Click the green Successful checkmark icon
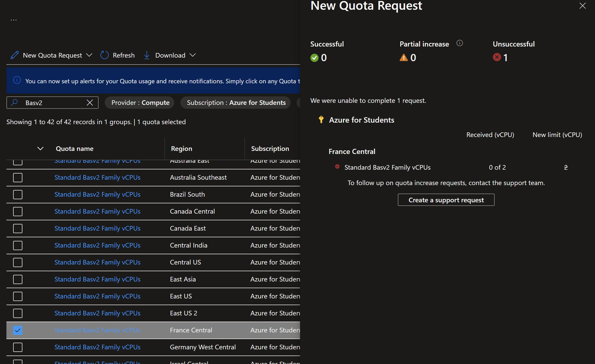595x364 pixels. pos(314,58)
